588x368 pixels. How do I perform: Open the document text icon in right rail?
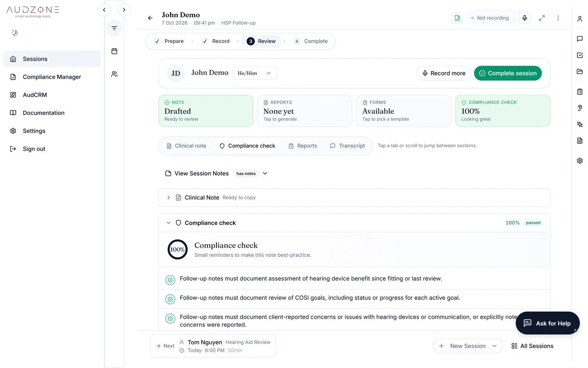[580, 141]
